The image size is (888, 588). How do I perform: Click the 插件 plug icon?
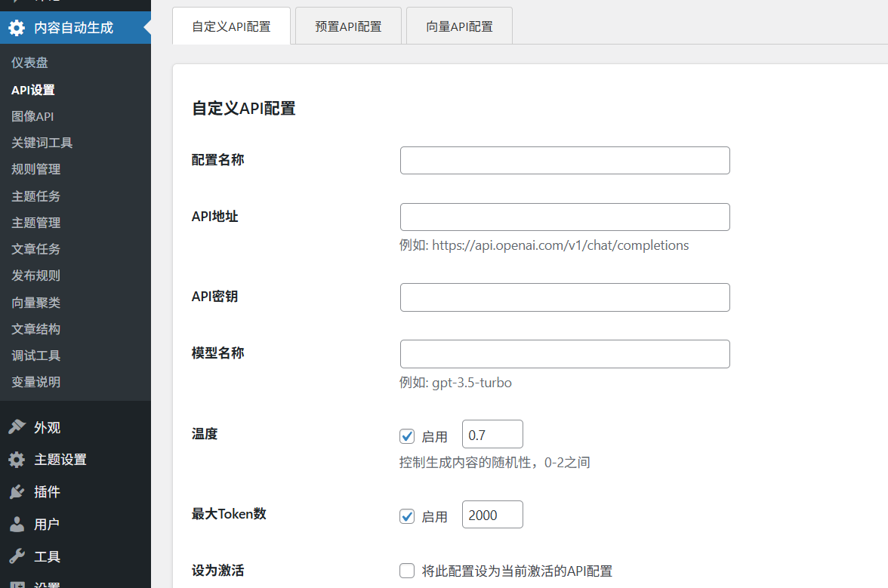17,492
